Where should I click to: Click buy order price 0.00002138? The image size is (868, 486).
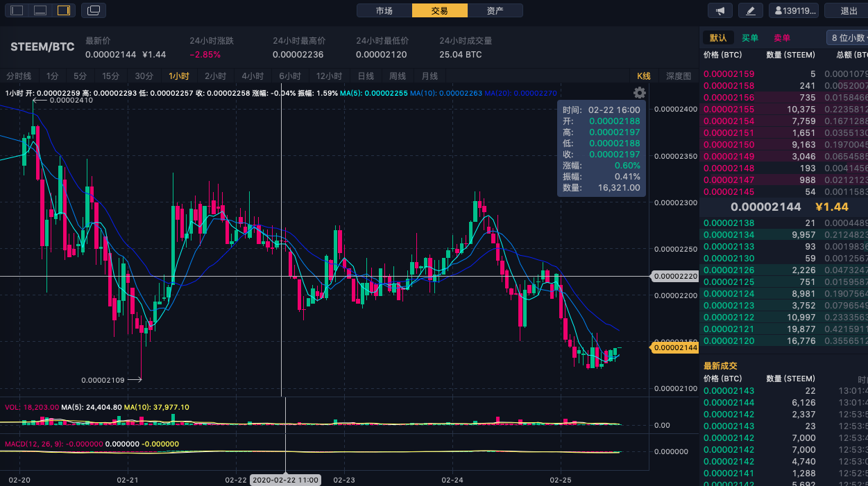729,223
